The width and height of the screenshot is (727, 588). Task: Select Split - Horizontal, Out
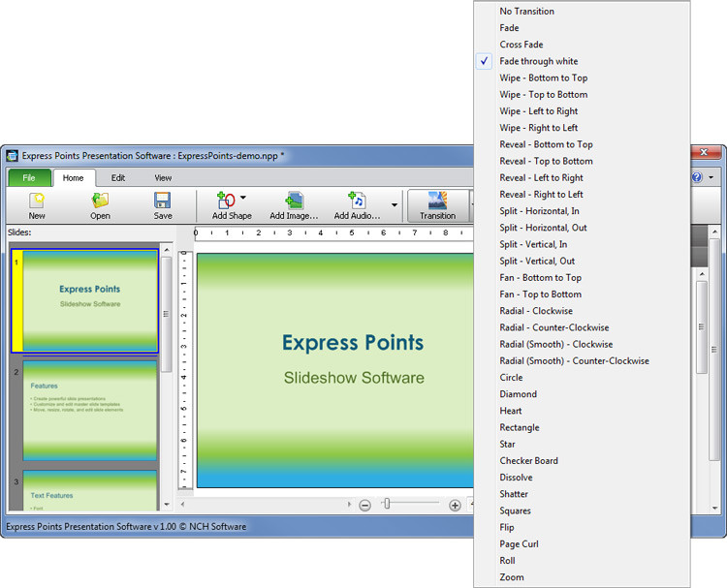[x=582, y=228]
